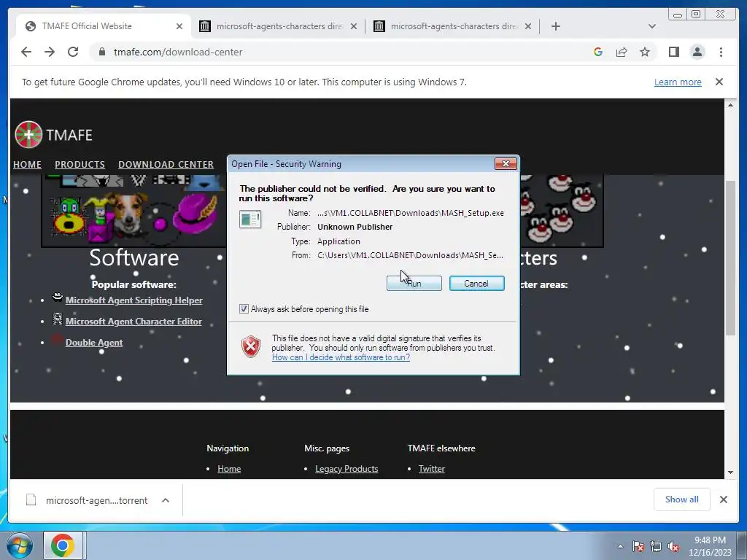The image size is (747, 560).
Task: Open Chrome side panel icon
Action: click(673, 52)
